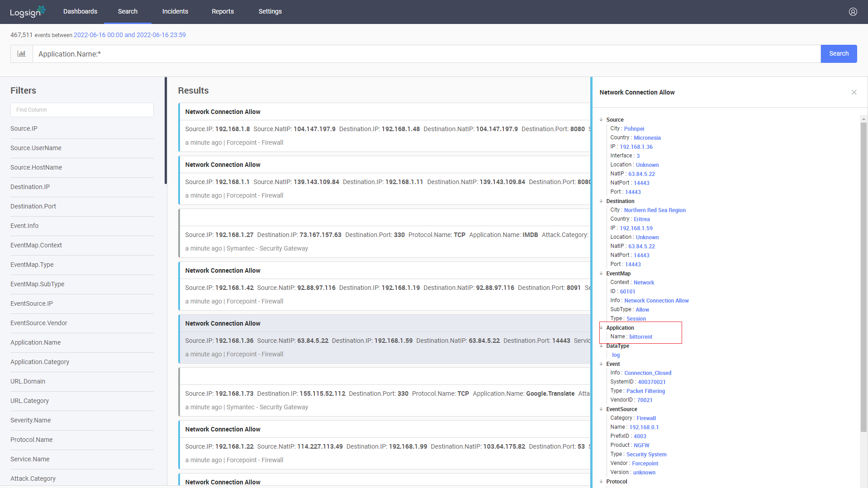The image size is (868, 488).
Task: Click EventMap ID value 60101
Action: coord(627,292)
